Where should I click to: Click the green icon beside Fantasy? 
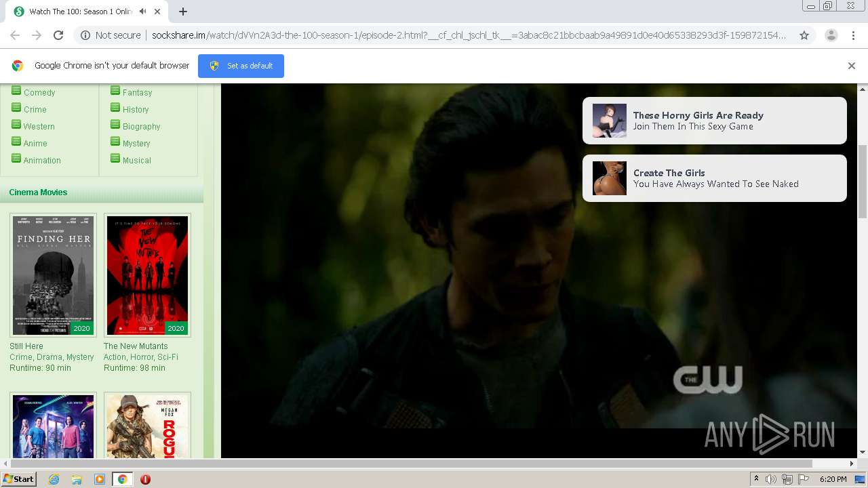[x=115, y=91]
